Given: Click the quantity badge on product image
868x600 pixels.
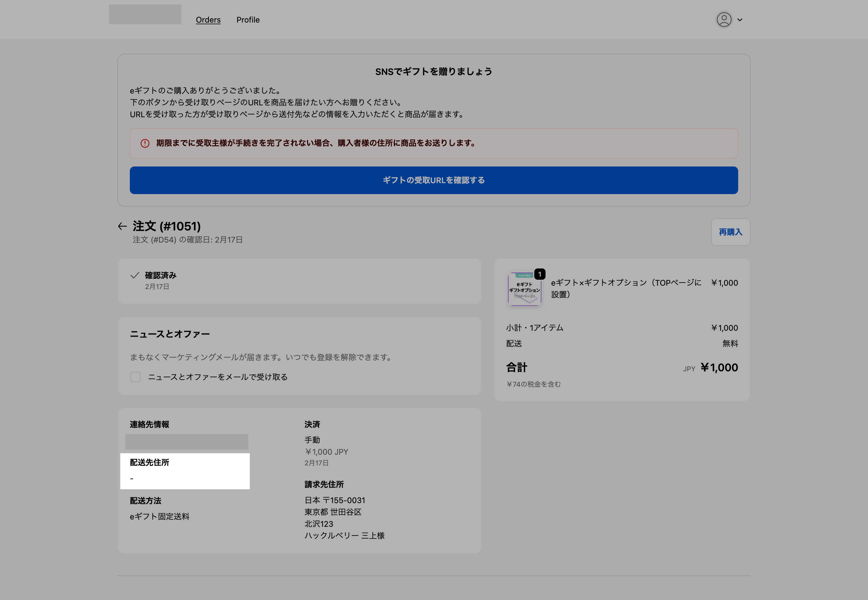Looking at the screenshot, I should click(540, 274).
